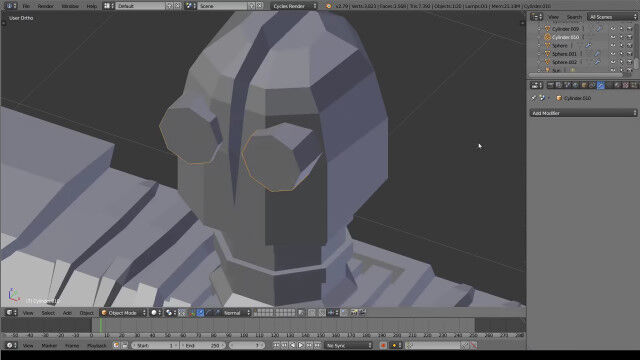Open the outliner editor type selector
Viewport: 640px width, 360px height.
pos(536,17)
